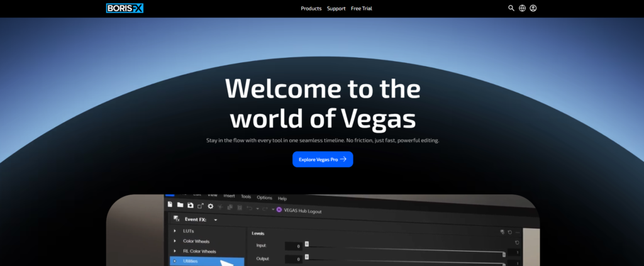Click the new file icon in Vegas toolbar
The height and width of the screenshot is (266, 644).
(170, 204)
